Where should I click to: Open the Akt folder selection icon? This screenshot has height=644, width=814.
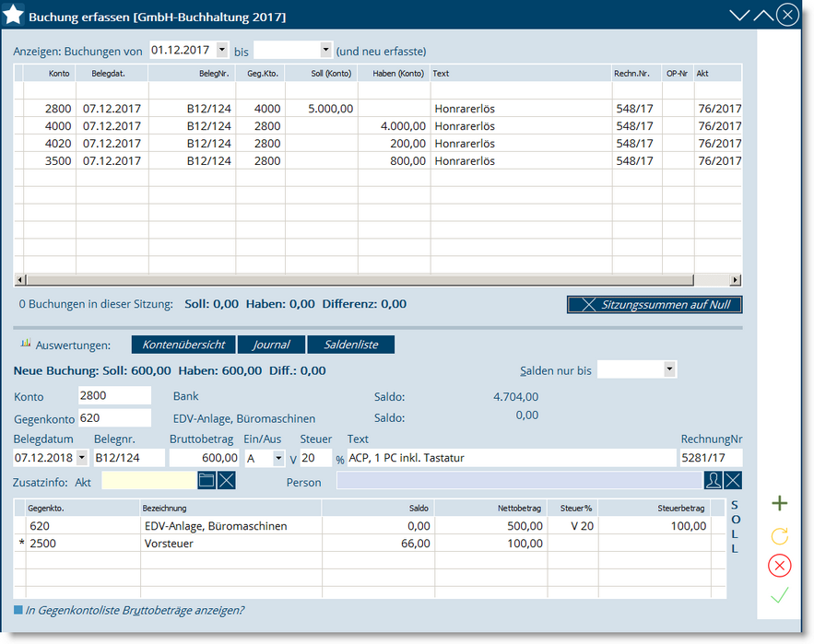(206, 480)
